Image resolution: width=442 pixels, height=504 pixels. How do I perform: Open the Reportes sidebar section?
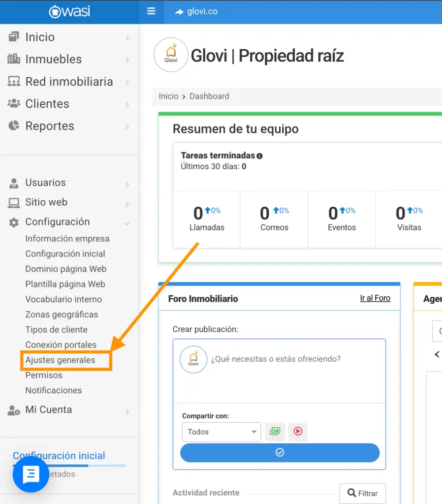coord(69,126)
